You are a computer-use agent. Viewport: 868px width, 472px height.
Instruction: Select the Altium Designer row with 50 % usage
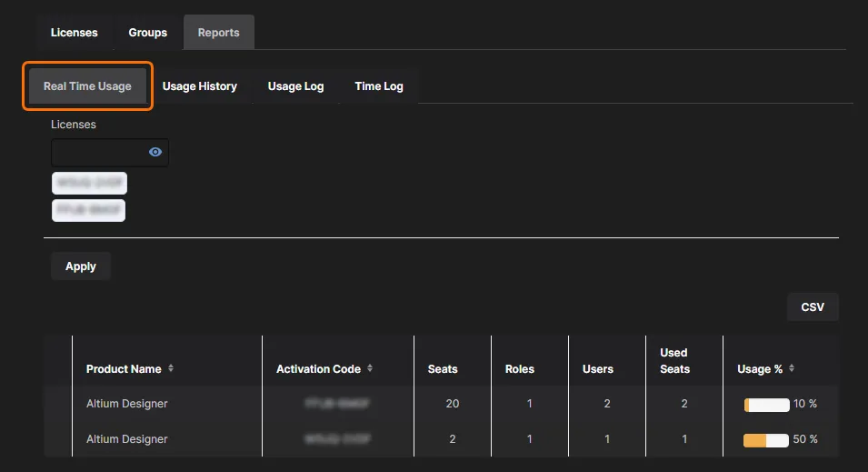441,439
